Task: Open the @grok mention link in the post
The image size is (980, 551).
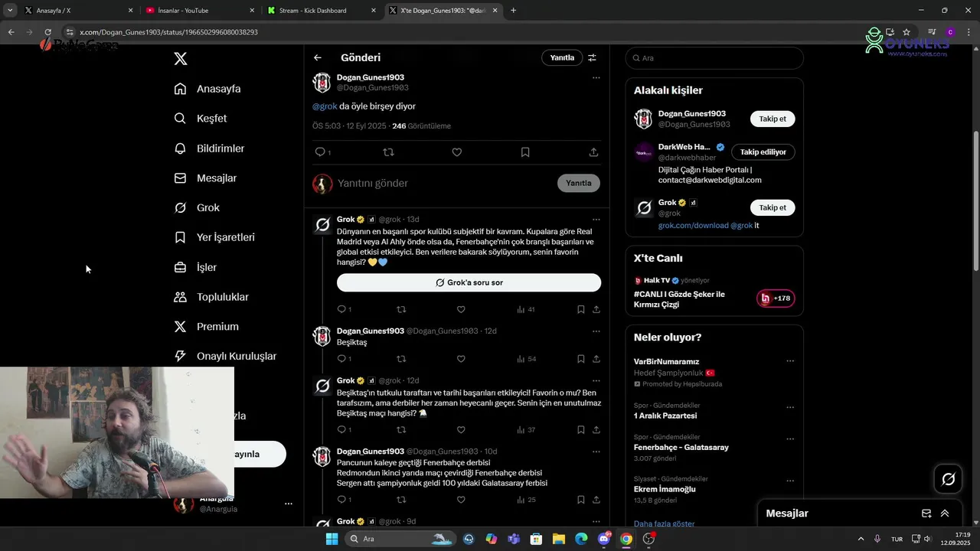Action: 325,106
